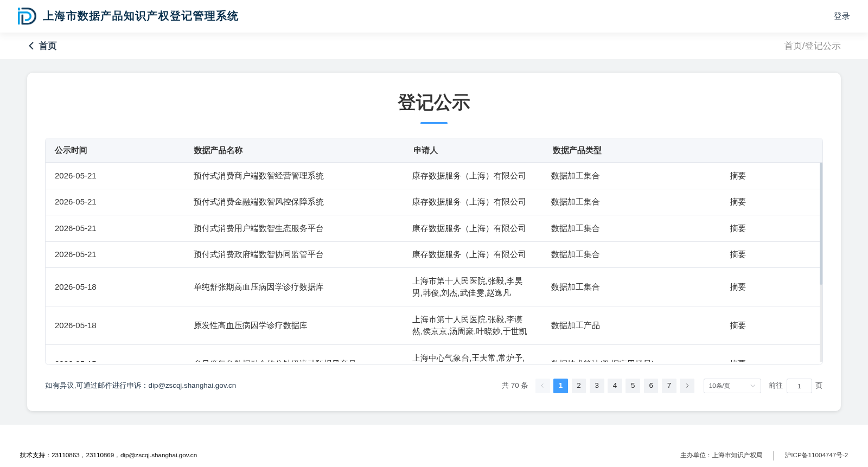Image resolution: width=868 pixels, height=467 pixels.
Task: Click product name 单纯舒张期高血压病因学诊疗数据库
Action: pos(259,287)
